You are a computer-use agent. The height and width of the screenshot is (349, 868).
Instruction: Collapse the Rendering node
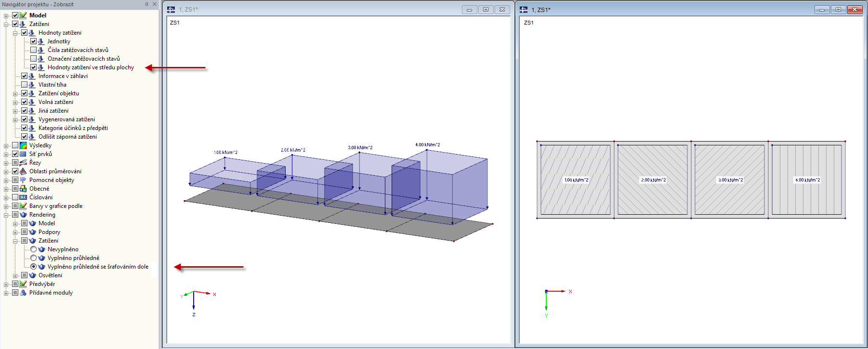click(6, 215)
